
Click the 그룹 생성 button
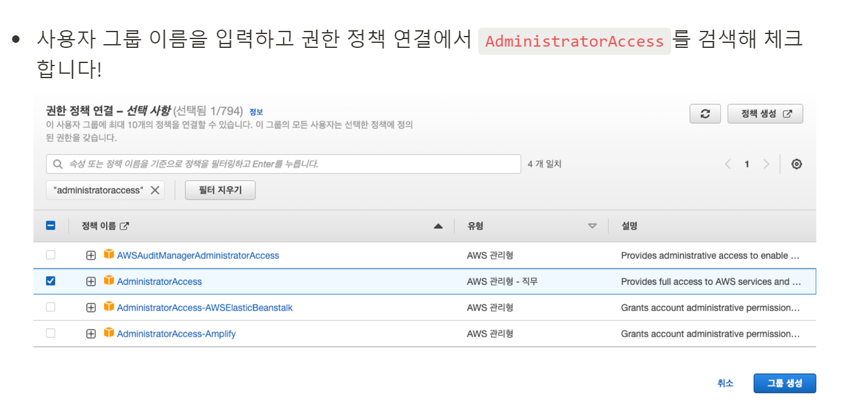click(785, 383)
